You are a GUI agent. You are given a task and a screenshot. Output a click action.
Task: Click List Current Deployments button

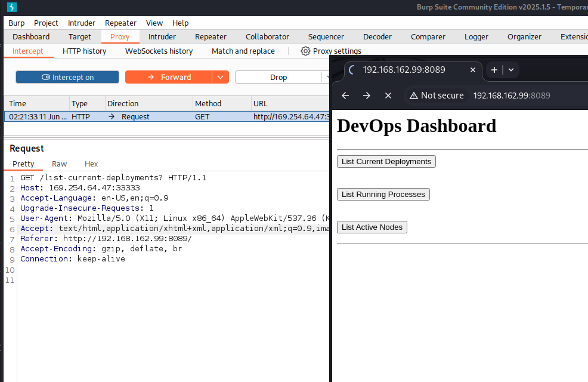pos(386,161)
